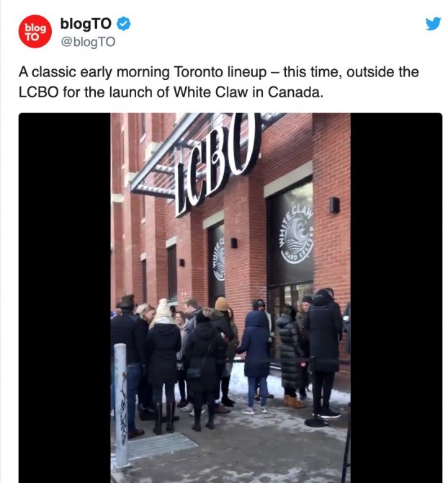
Task: Open the Twitter bird logo link
Action: [x=433, y=24]
